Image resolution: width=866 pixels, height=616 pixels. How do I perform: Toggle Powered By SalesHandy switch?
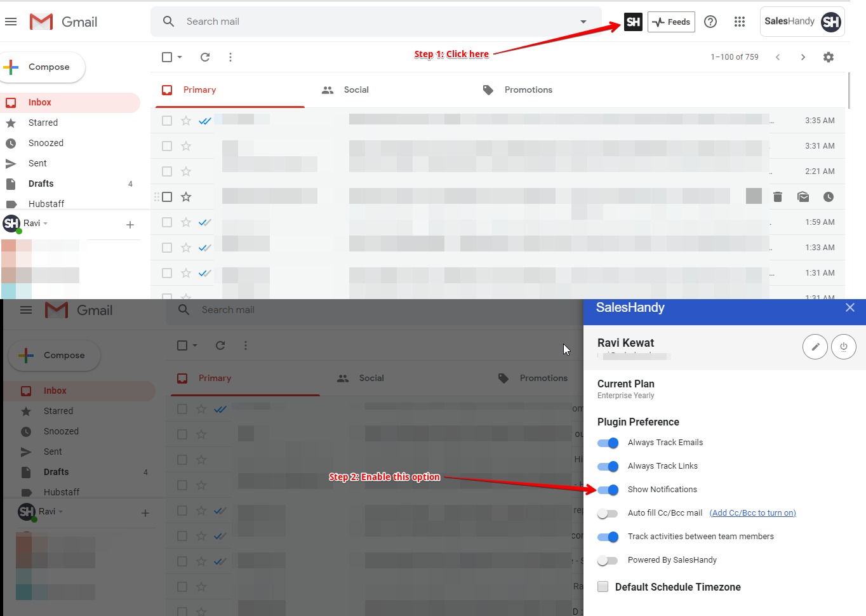tap(608, 560)
